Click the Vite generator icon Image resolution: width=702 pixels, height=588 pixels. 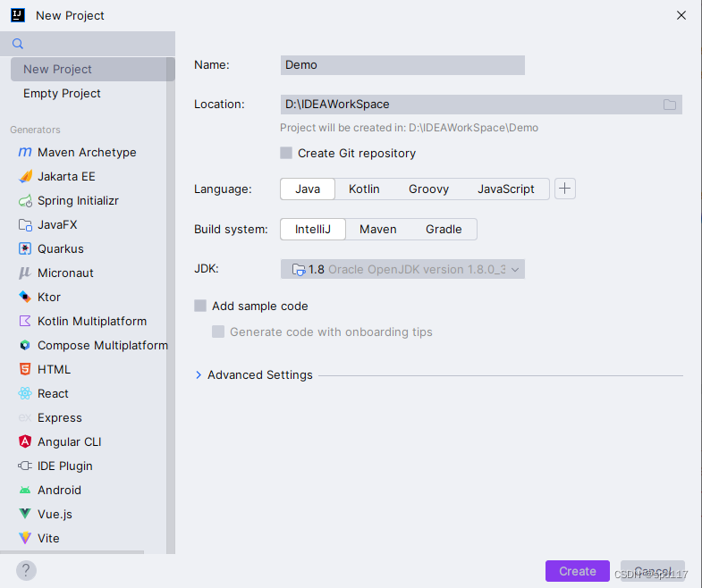point(25,538)
